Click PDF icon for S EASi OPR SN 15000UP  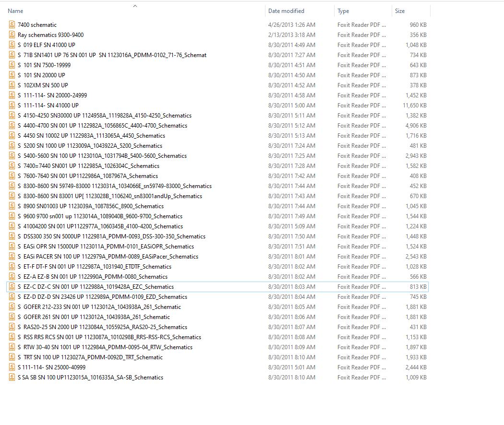[12, 247]
